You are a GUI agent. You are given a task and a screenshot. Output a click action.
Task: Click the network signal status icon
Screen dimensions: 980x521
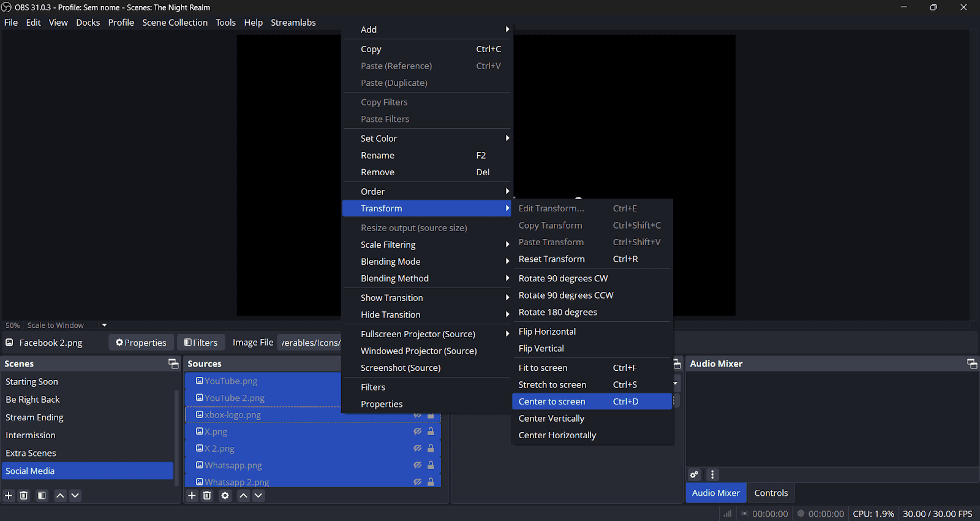(728, 514)
